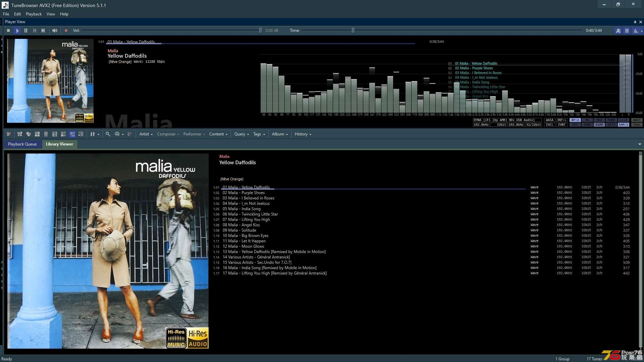Screen dimensions: 644x362
Task: Toggle the MAX indicator
Action: click(x=599, y=120)
